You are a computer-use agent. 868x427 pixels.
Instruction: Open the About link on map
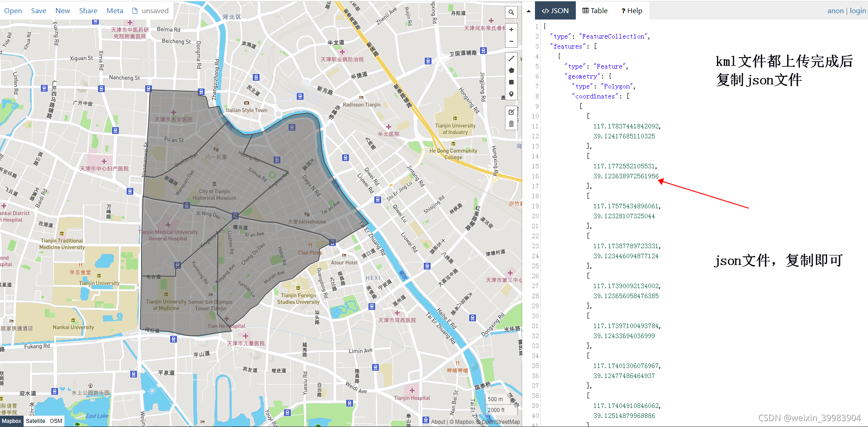coord(438,422)
